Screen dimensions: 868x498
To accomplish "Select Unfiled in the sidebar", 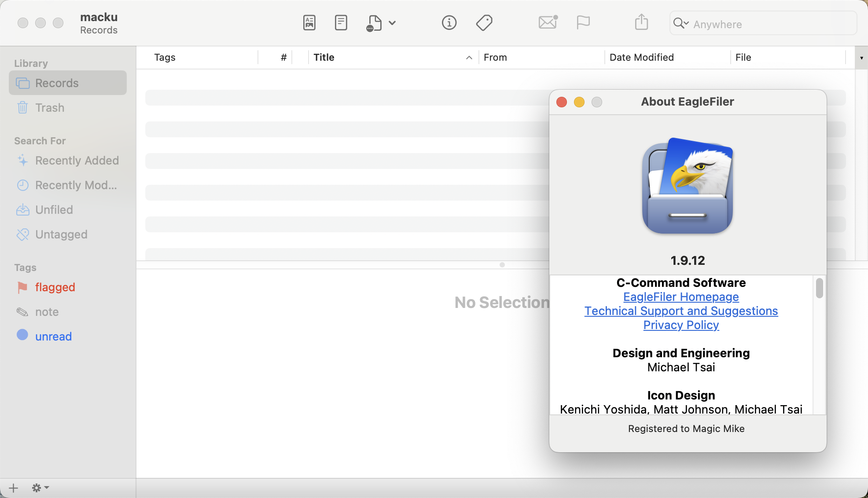I will [x=68, y=210].
